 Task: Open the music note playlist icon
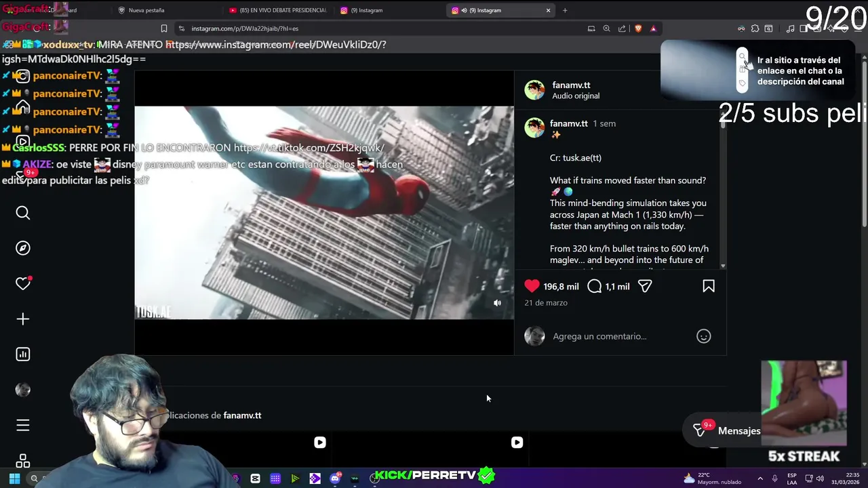tap(790, 28)
